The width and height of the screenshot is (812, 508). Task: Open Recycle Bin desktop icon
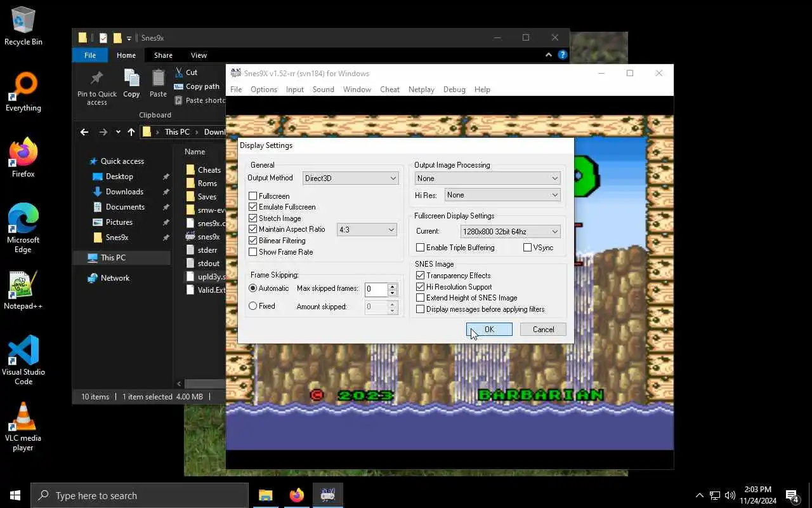tap(23, 27)
